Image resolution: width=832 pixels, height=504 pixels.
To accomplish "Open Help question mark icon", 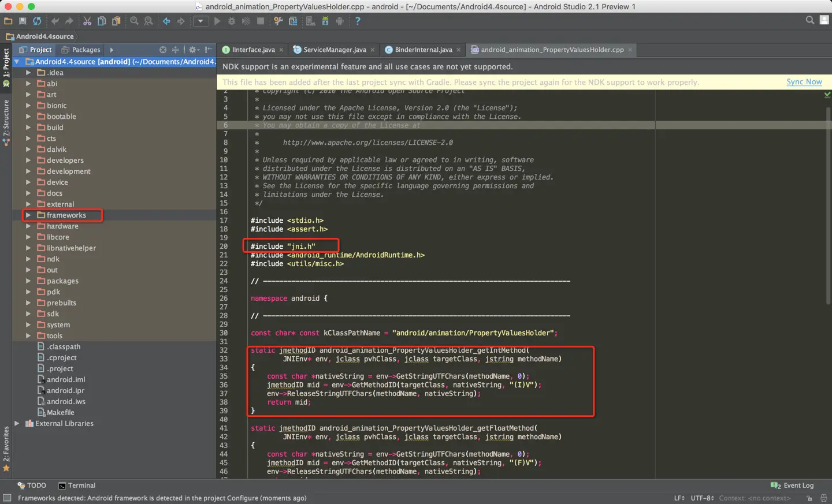I will coord(358,21).
